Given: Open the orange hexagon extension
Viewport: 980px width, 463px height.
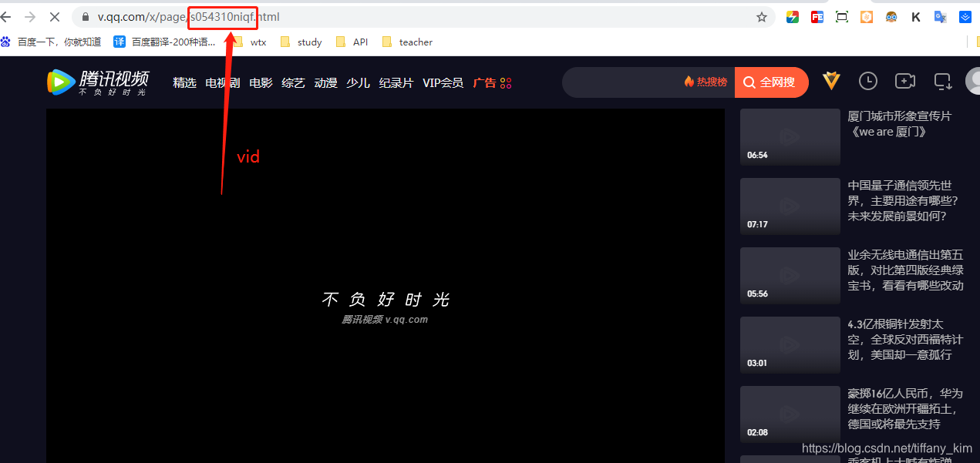Looking at the screenshot, I should [867, 17].
